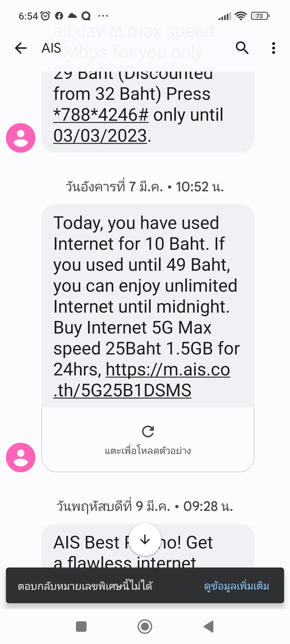Tap the 9 มี.ค. 09:28 timestamp
290x644 pixels.
pyautogui.click(x=145, y=506)
